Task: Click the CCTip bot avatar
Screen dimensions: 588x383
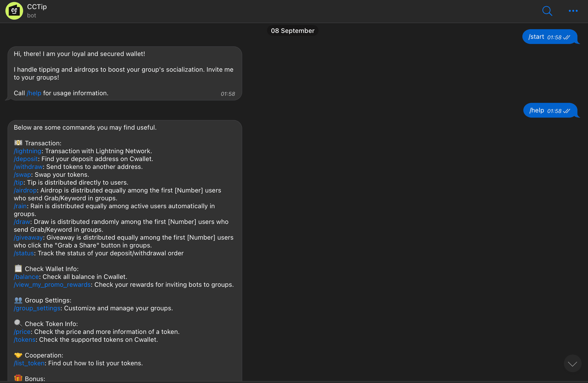Action: tap(14, 11)
